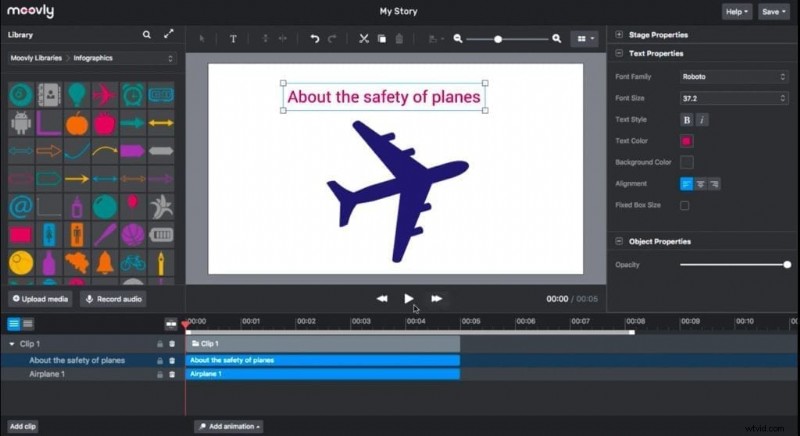Play the video preview

pos(409,298)
